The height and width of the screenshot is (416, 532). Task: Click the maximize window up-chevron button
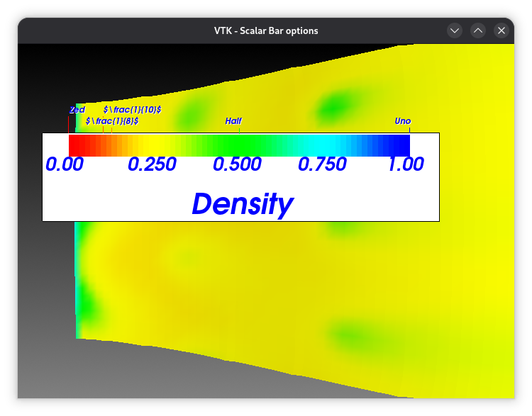(x=478, y=30)
